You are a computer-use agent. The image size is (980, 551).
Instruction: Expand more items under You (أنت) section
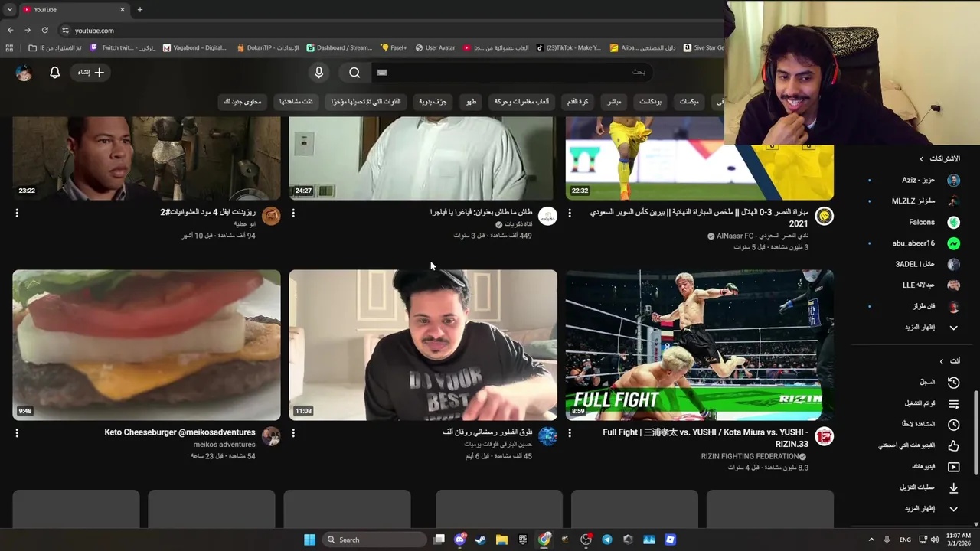click(x=930, y=509)
